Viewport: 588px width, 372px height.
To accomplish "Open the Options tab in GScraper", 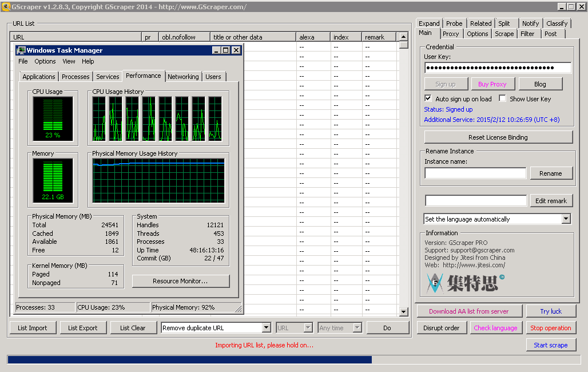I will pyautogui.click(x=478, y=34).
